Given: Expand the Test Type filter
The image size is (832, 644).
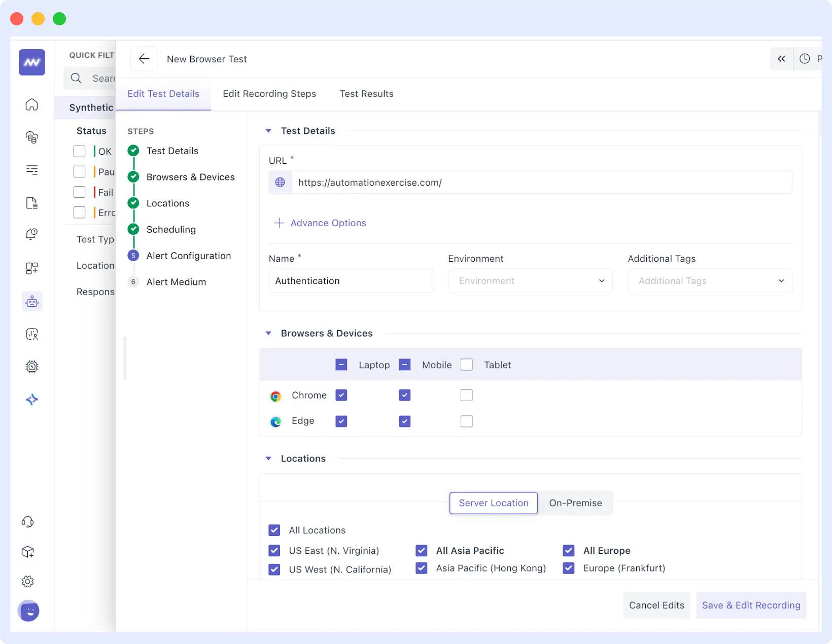Looking at the screenshot, I should [95, 239].
